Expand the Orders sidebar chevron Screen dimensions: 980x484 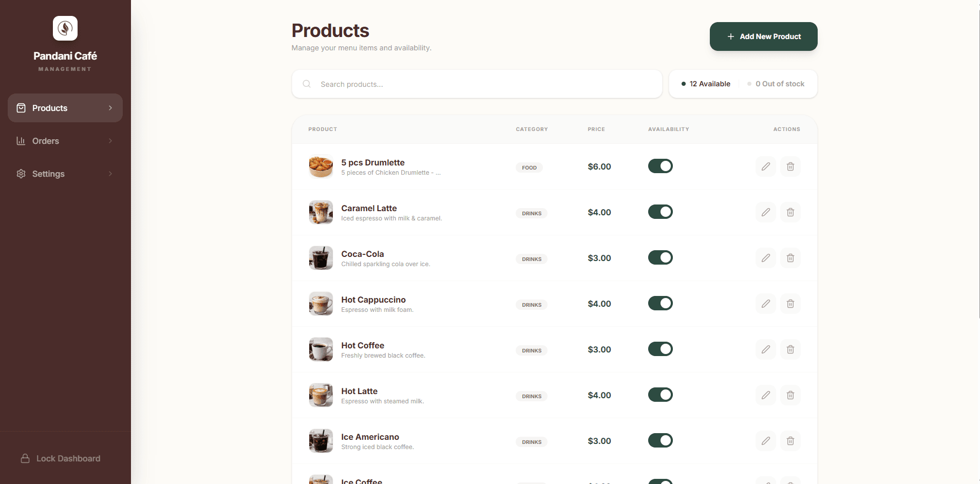110,141
